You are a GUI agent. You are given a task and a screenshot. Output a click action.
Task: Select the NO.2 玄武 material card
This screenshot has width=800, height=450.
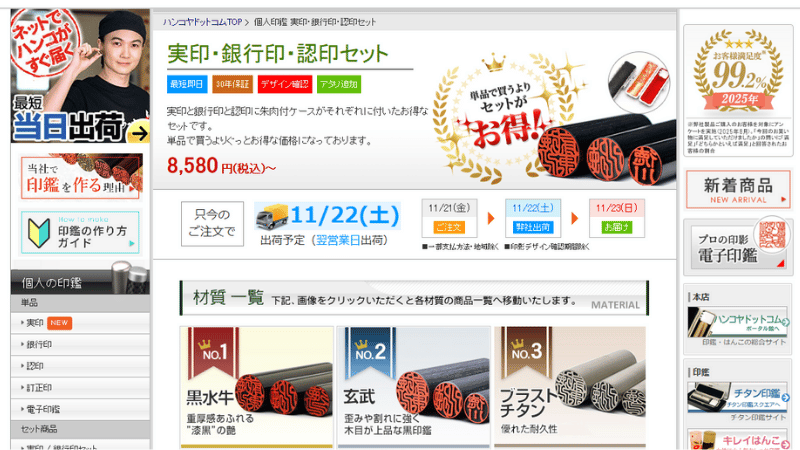(x=413, y=387)
